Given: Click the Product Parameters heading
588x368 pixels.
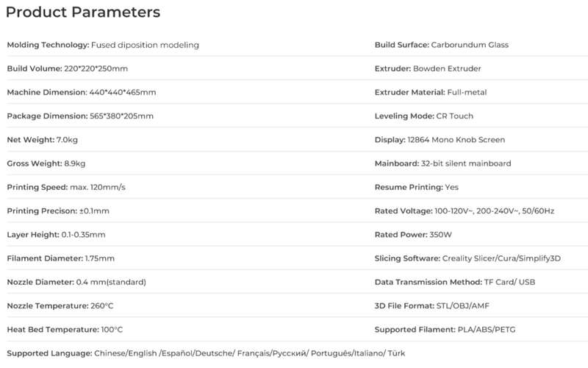Looking at the screenshot, I should [83, 12].
